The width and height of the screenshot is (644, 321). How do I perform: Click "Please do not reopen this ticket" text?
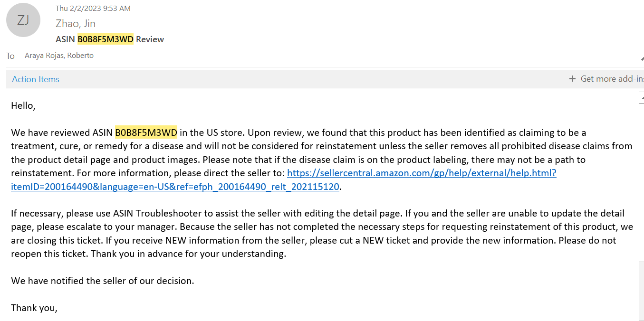[x=587, y=240]
